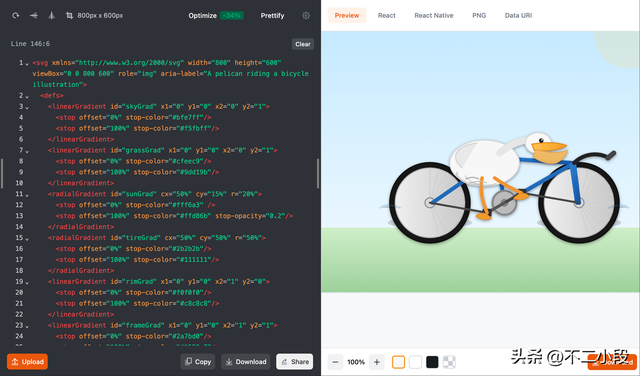640x376 pixels.
Task: Switch to the Preview tab
Action: [x=347, y=16]
